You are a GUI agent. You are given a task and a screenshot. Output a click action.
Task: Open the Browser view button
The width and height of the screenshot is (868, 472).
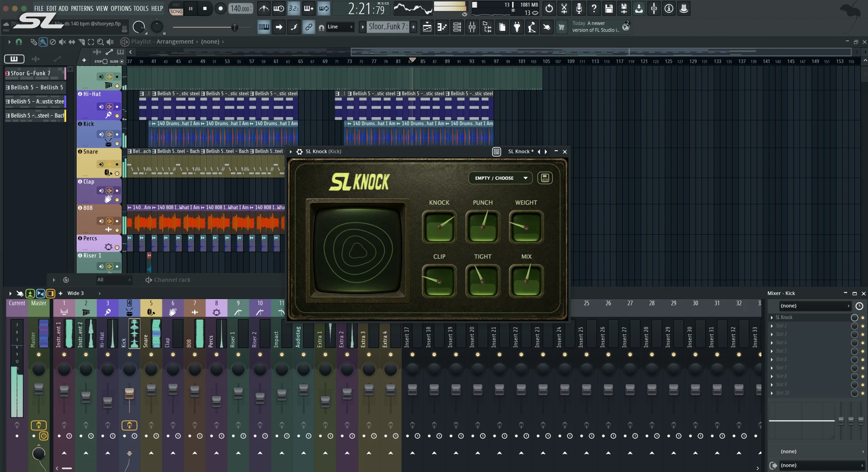click(x=487, y=27)
